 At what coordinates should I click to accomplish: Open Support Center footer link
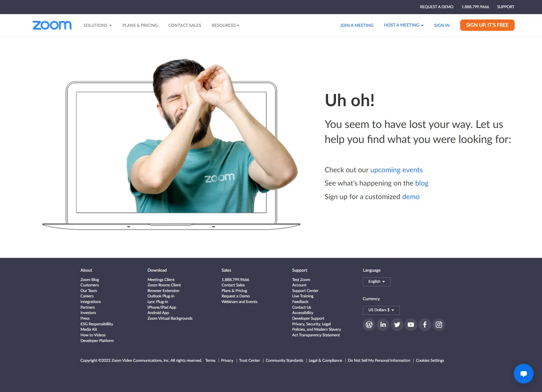(x=305, y=291)
